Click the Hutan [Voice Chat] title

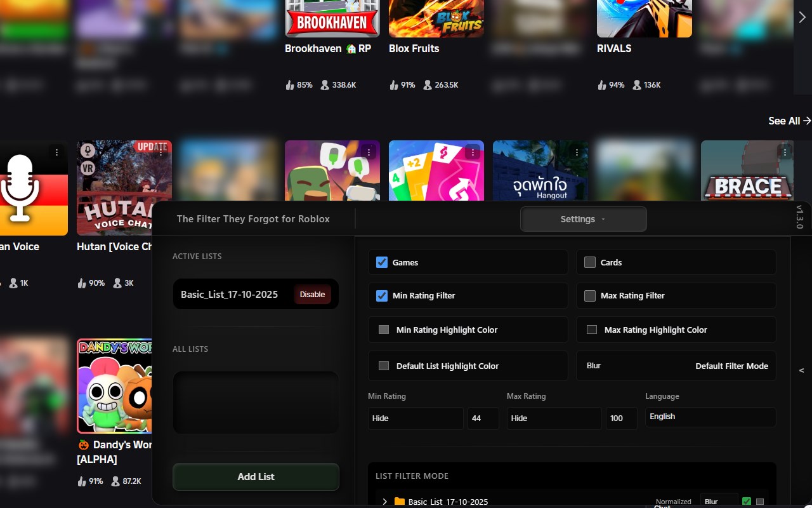[x=115, y=246]
